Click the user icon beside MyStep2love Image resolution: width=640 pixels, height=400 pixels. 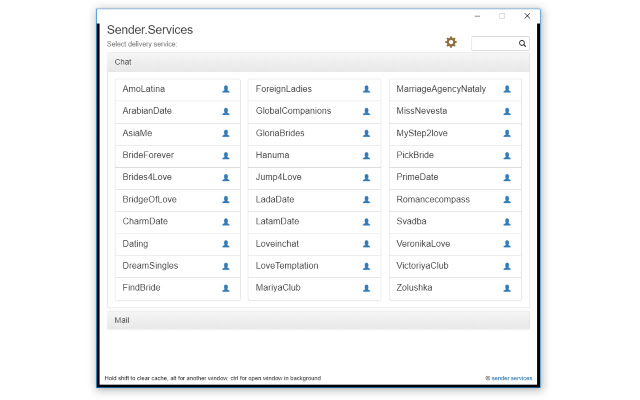507,133
